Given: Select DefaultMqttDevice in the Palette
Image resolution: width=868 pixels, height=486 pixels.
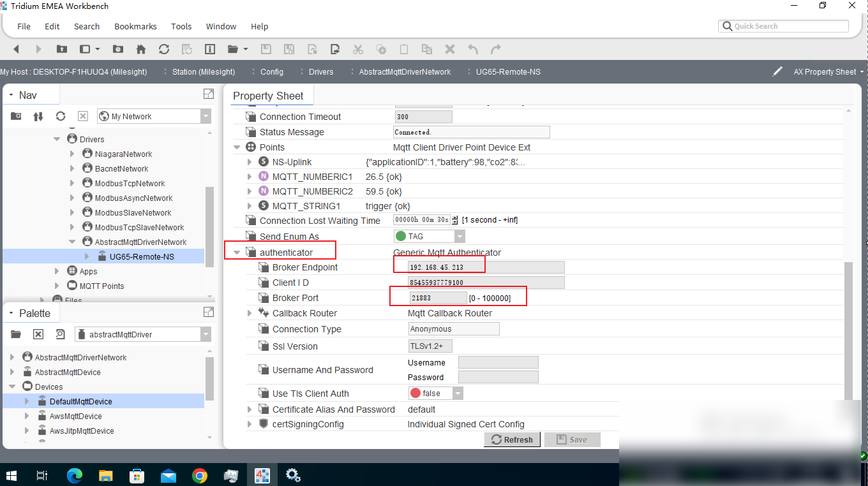Looking at the screenshot, I should click(x=81, y=401).
